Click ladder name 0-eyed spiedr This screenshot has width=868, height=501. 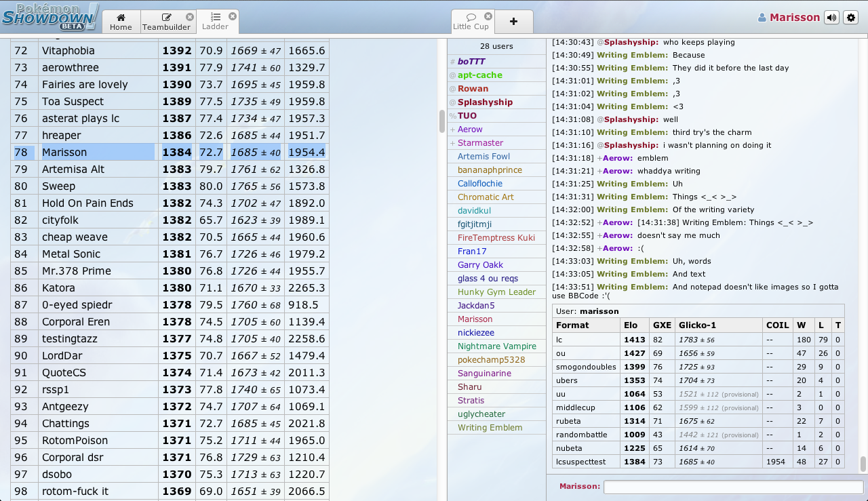point(77,305)
